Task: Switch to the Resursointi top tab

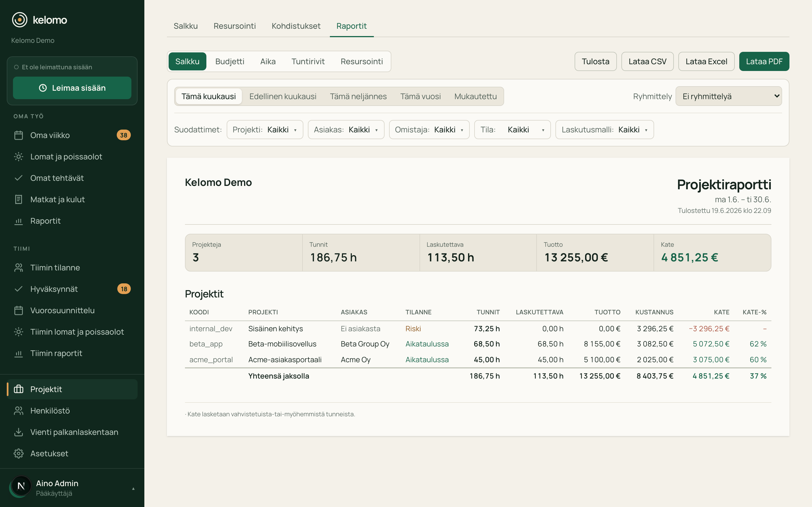Action: click(235, 26)
